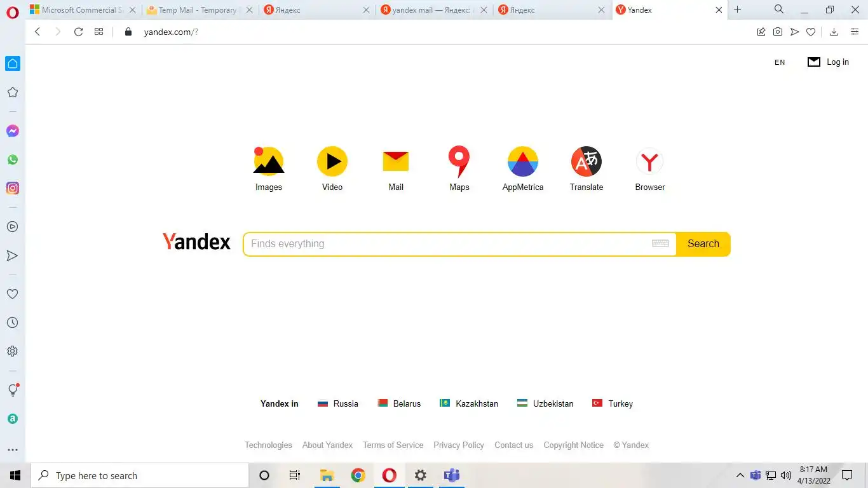Open Yandex Video service icon
Image resolution: width=868 pixels, height=488 pixels.
pyautogui.click(x=332, y=161)
